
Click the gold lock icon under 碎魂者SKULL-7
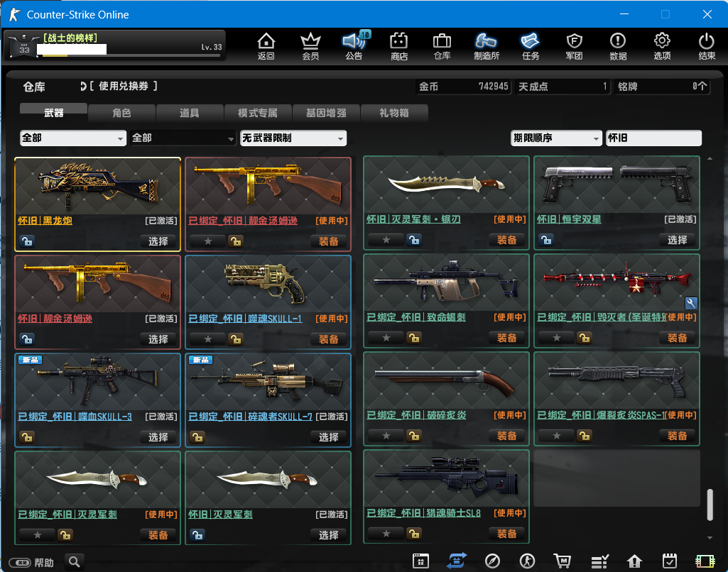coord(197,437)
